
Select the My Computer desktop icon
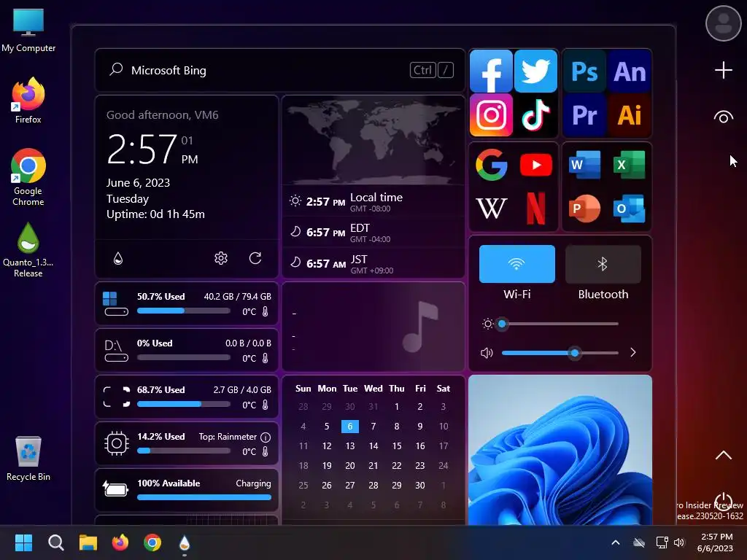tap(28, 31)
